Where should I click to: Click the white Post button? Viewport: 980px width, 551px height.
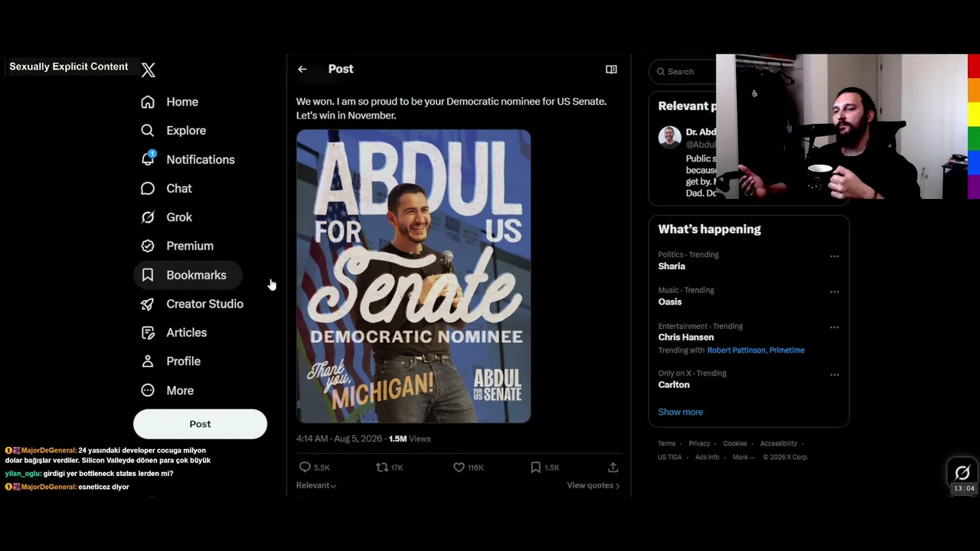[x=200, y=424]
